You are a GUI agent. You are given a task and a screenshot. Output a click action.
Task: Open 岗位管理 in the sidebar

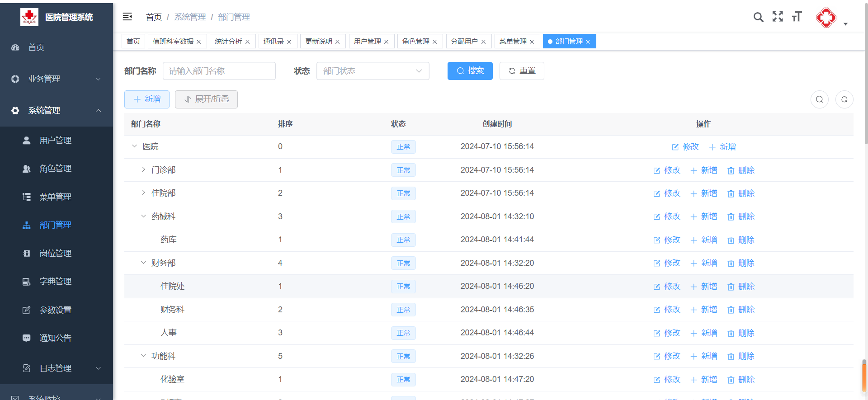pyautogui.click(x=55, y=253)
